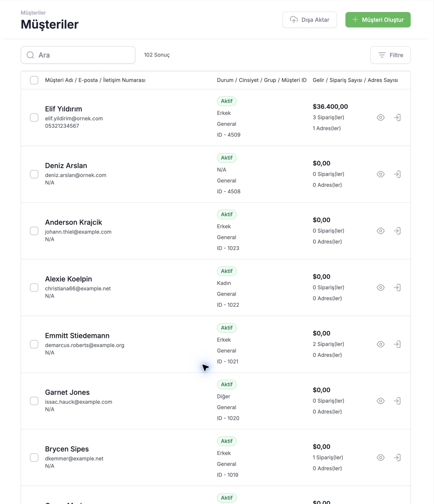
Task: Click Müşteri Oluştur button
Action: (378, 20)
